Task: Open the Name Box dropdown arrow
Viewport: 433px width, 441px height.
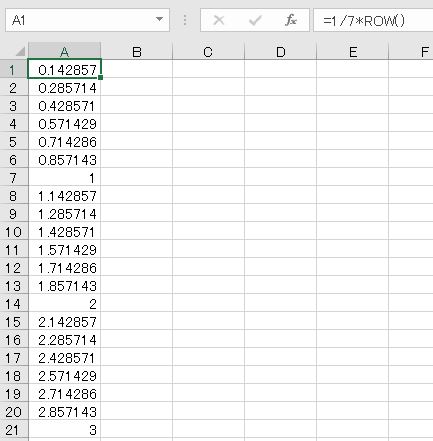Action: (x=160, y=19)
